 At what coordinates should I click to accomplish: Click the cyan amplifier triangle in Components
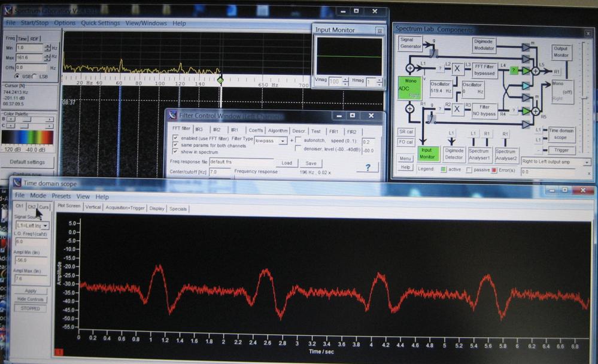[526, 86]
